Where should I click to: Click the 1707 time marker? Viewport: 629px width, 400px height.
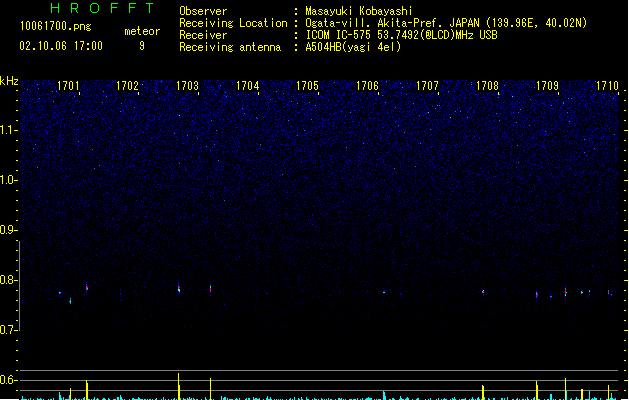[x=427, y=86]
